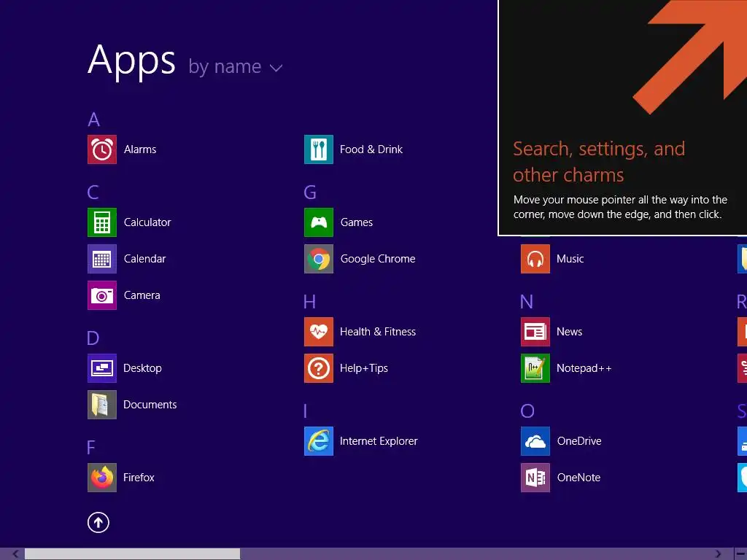Click the 'Camera' app label

pos(142,295)
